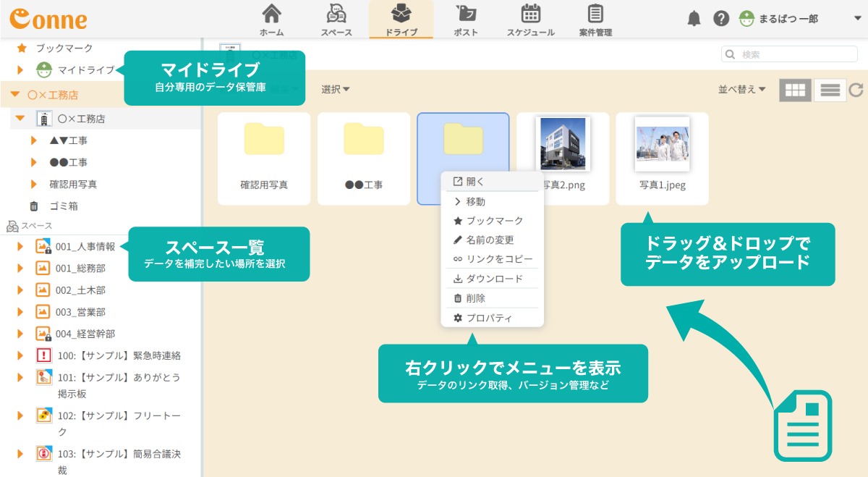Click the notification bell icon
This screenshot has width=868, height=477.
694,19
